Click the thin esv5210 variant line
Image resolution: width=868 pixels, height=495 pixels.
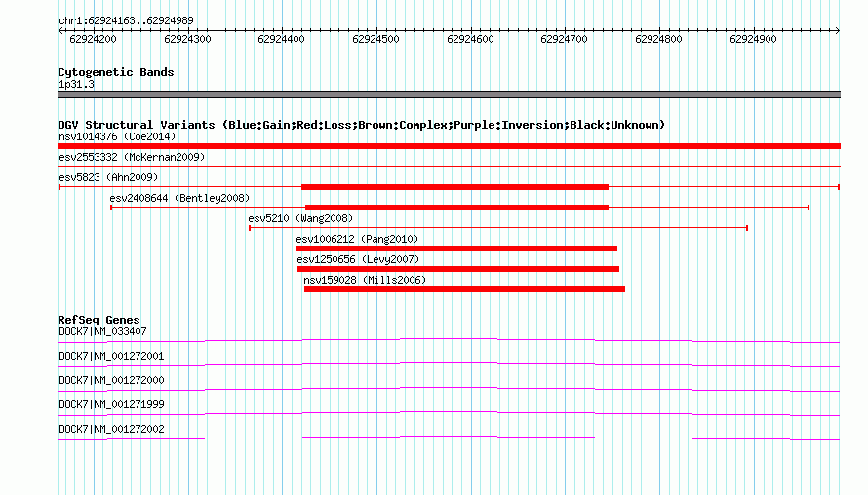point(498,228)
